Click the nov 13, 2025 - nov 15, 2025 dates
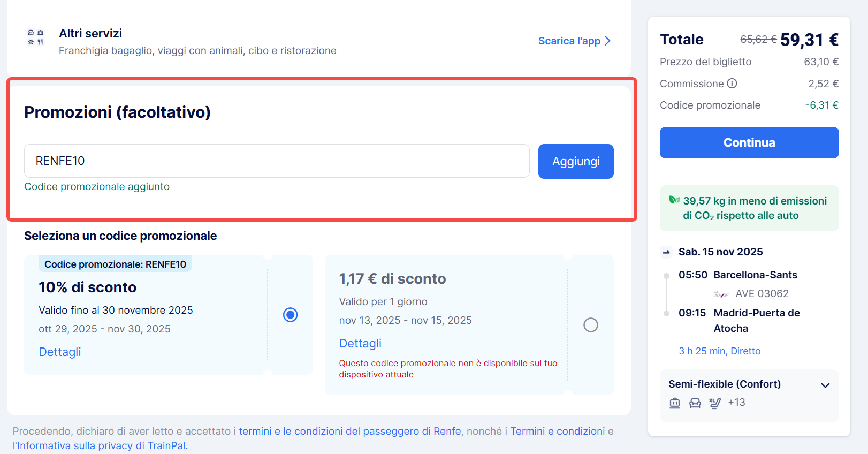Viewport: 868px width, 454px height. [x=405, y=321]
